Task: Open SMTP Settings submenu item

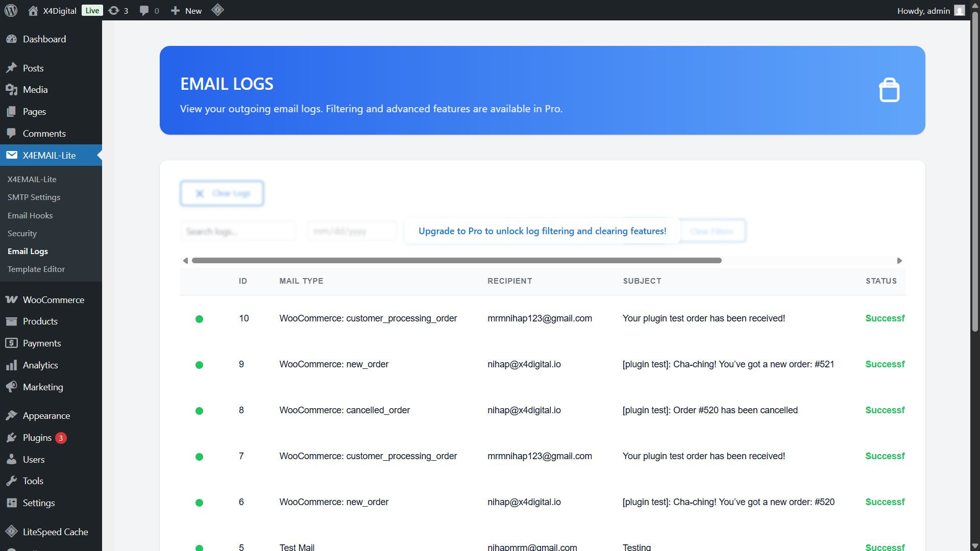Action: 34,197
